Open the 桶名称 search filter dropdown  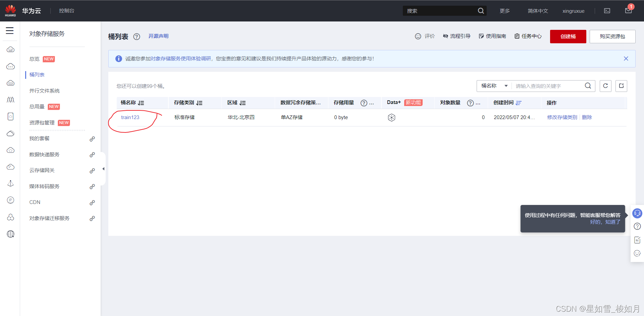click(494, 86)
